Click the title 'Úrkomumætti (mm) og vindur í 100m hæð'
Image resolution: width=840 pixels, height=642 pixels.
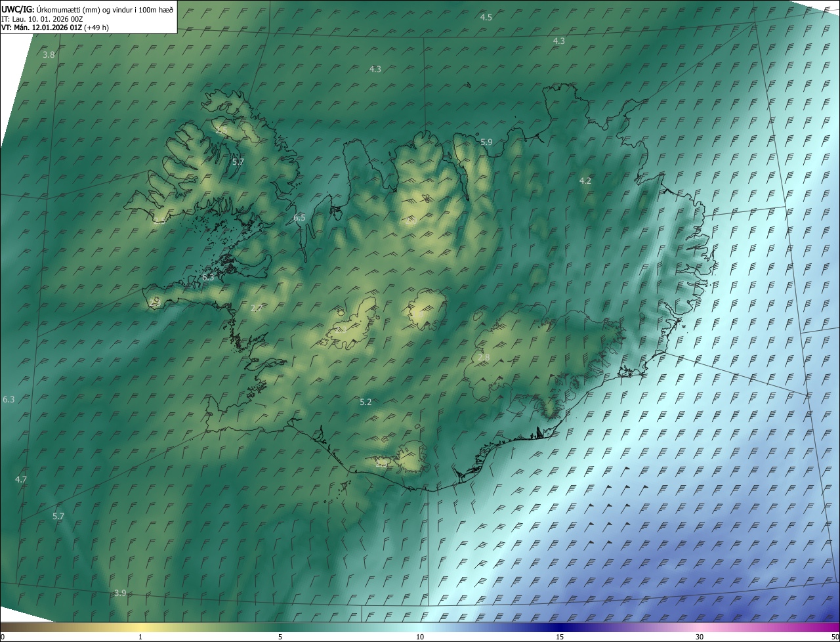click(x=104, y=9)
